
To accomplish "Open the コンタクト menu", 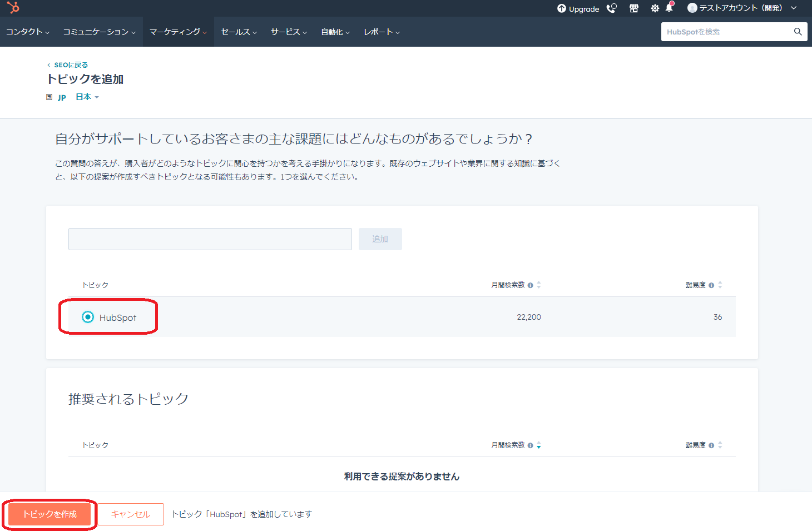I will [28, 32].
